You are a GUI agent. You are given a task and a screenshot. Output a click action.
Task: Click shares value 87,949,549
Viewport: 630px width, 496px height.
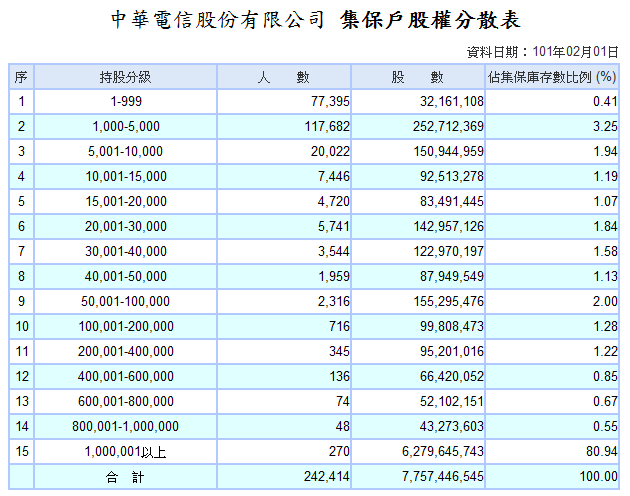point(452,277)
